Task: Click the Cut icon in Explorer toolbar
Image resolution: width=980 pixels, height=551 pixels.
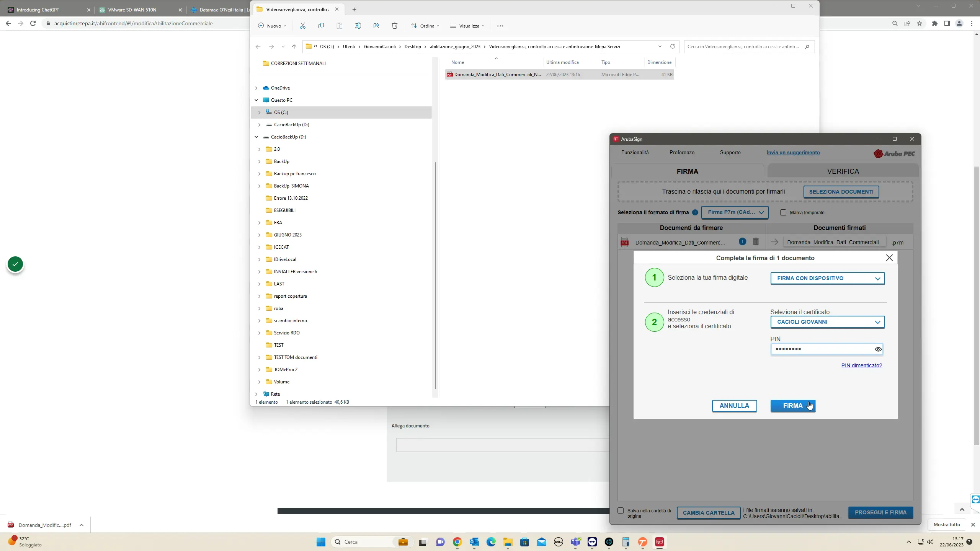Action: [302, 26]
